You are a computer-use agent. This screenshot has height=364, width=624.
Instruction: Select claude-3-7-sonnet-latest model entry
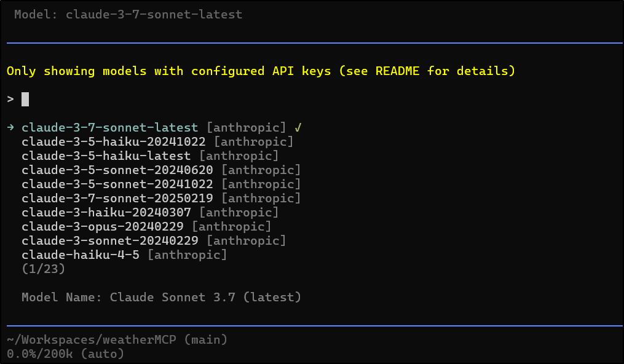[x=109, y=127]
